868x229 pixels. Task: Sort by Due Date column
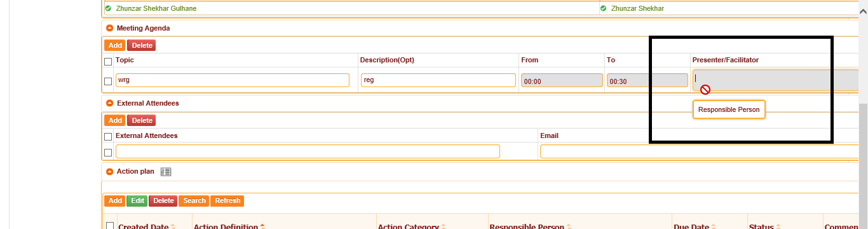point(714,227)
